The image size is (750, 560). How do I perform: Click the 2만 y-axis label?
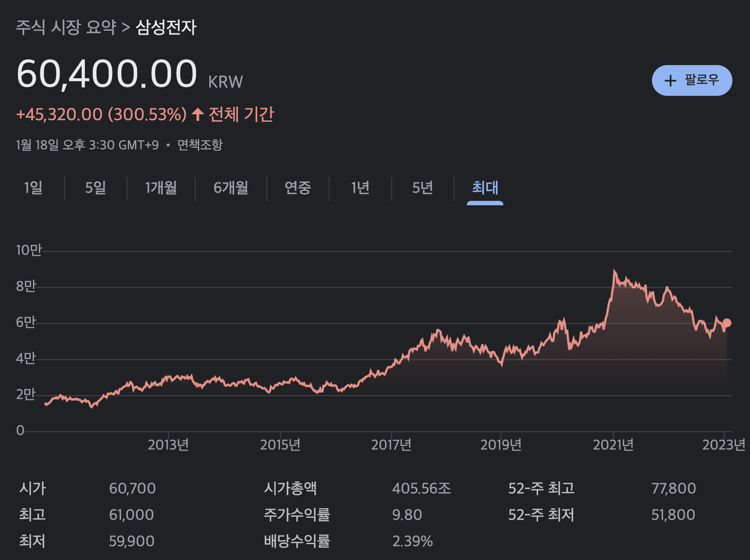26,394
